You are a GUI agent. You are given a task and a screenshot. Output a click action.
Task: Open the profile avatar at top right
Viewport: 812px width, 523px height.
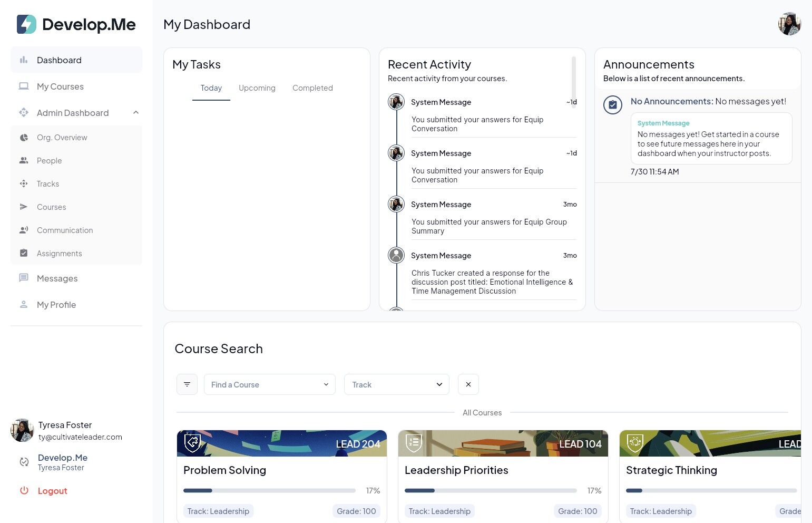click(789, 24)
